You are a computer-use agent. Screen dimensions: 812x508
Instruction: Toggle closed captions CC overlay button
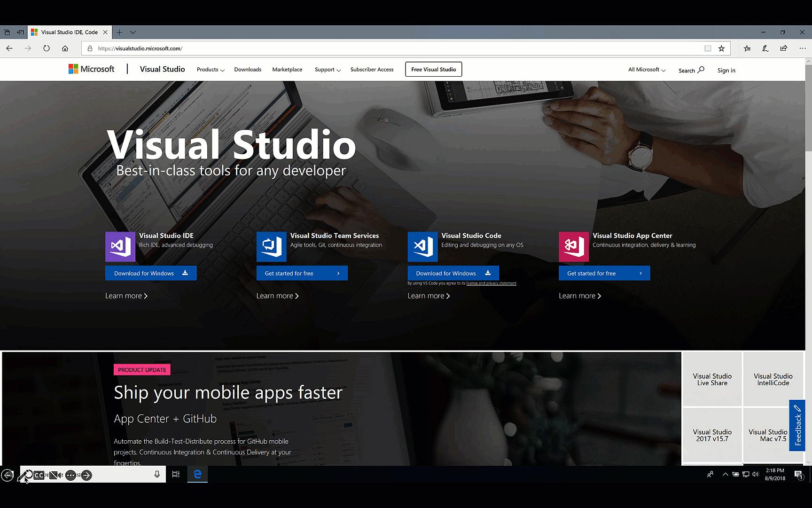pyautogui.click(x=39, y=475)
